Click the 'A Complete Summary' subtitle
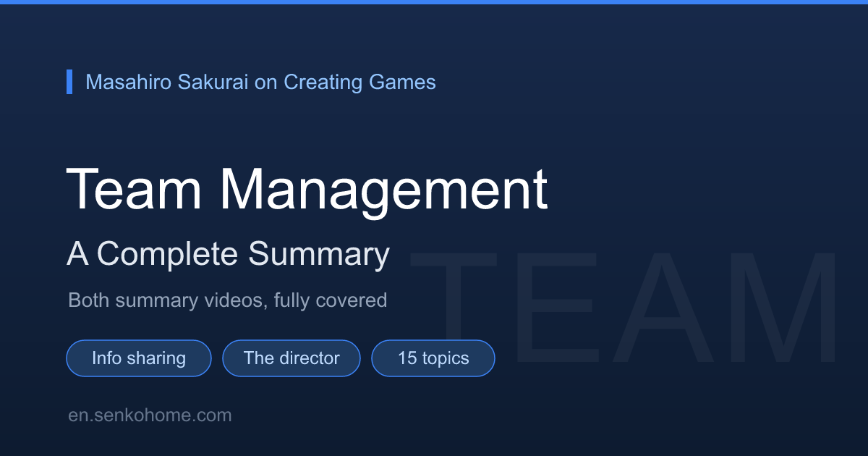The height and width of the screenshot is (456, 868). [x=229, y=254]
